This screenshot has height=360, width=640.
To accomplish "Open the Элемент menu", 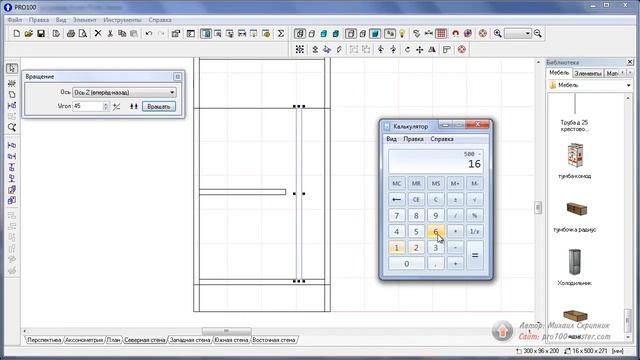I will pos(84,20).
